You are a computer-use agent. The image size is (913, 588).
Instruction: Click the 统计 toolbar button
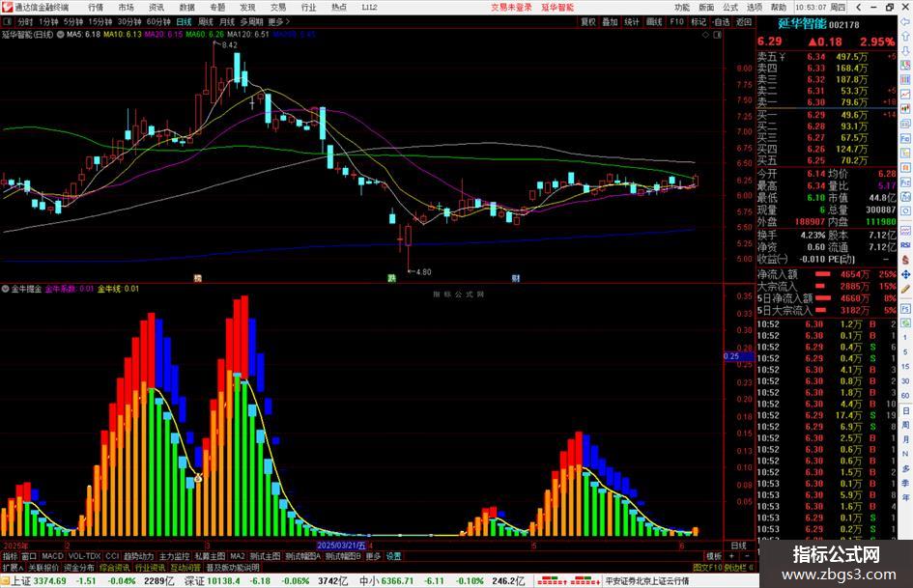(x=632, y=22)
